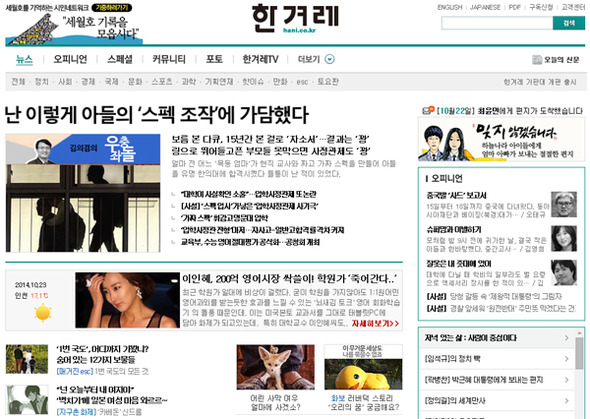The width and height of the screenshot is (590, 419).
Task: Open the 스페셜 menu tab
Action: [x=120, y=59]
